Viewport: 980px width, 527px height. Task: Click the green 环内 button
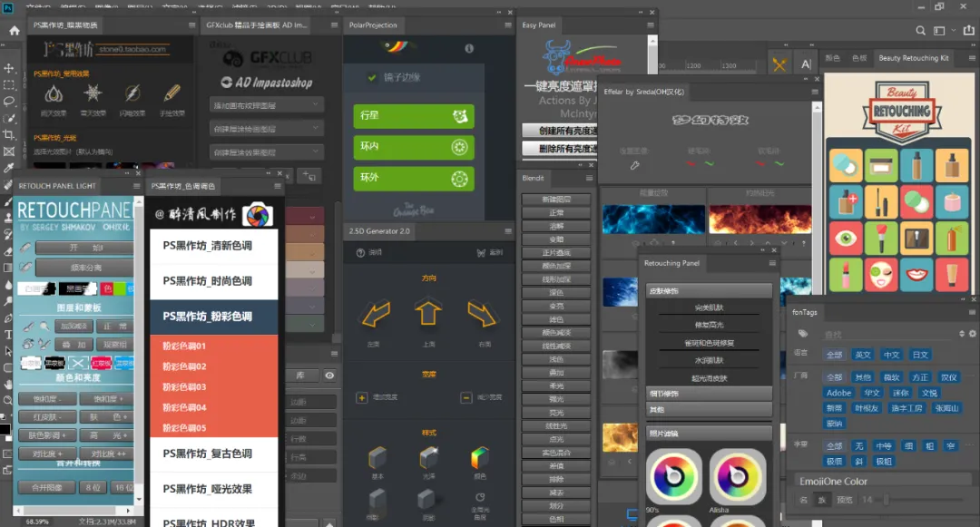(414, 147)
